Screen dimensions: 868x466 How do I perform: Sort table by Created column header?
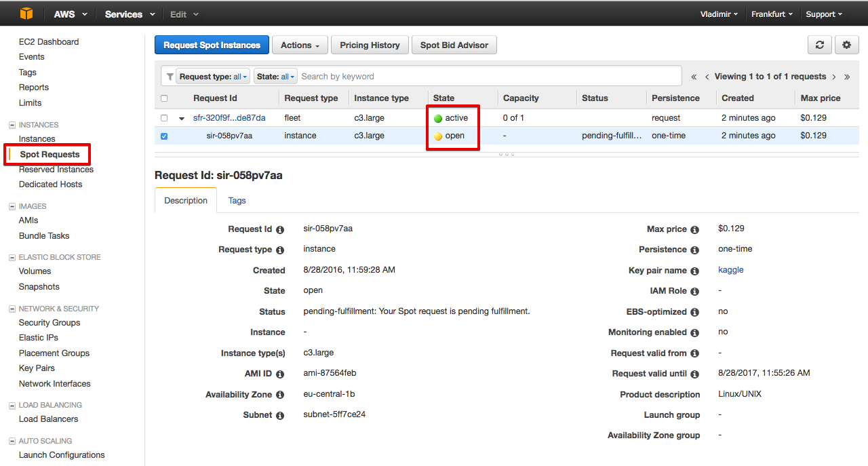pyautogui.click(x=738, y=98)
